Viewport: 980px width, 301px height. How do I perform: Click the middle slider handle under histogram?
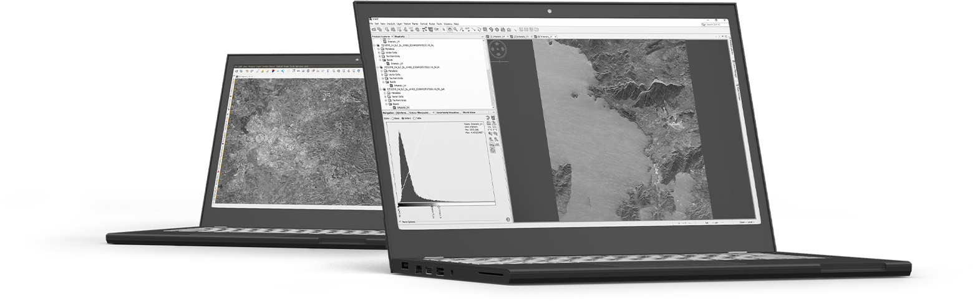coord(432,207)
